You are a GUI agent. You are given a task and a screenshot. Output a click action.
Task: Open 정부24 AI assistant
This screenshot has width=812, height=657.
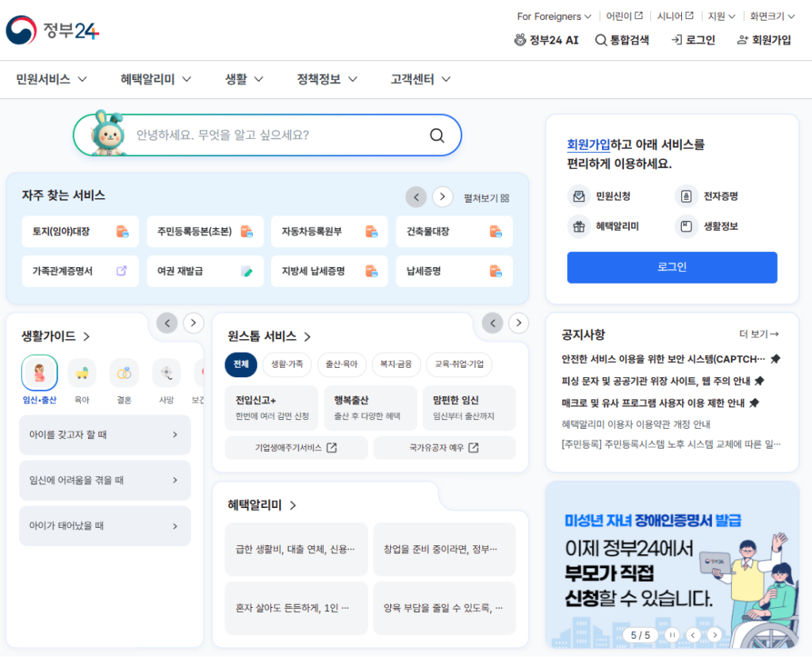546,40
